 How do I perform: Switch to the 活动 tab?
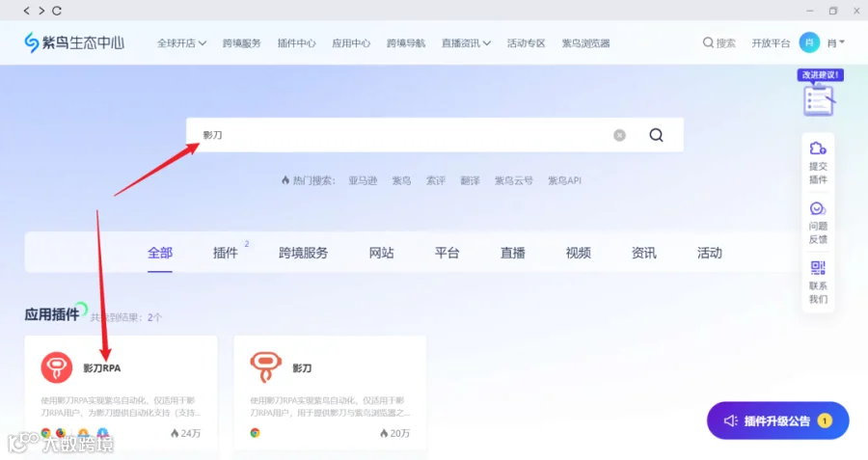pos(709,253)
